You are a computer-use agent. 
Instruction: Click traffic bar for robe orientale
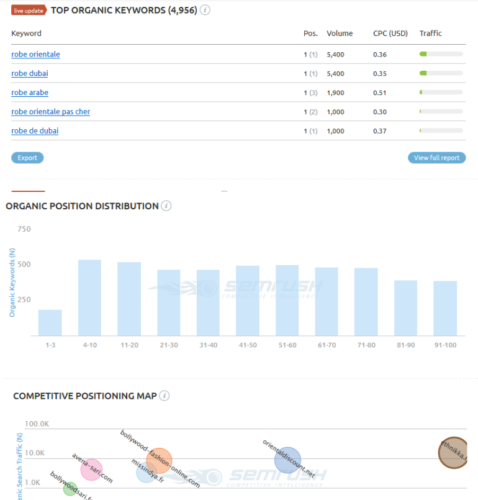pyautogui.click(x=441, y=54)
